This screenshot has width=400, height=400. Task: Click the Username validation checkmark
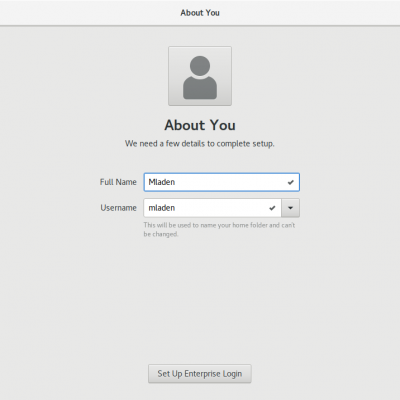pos(272,208)
